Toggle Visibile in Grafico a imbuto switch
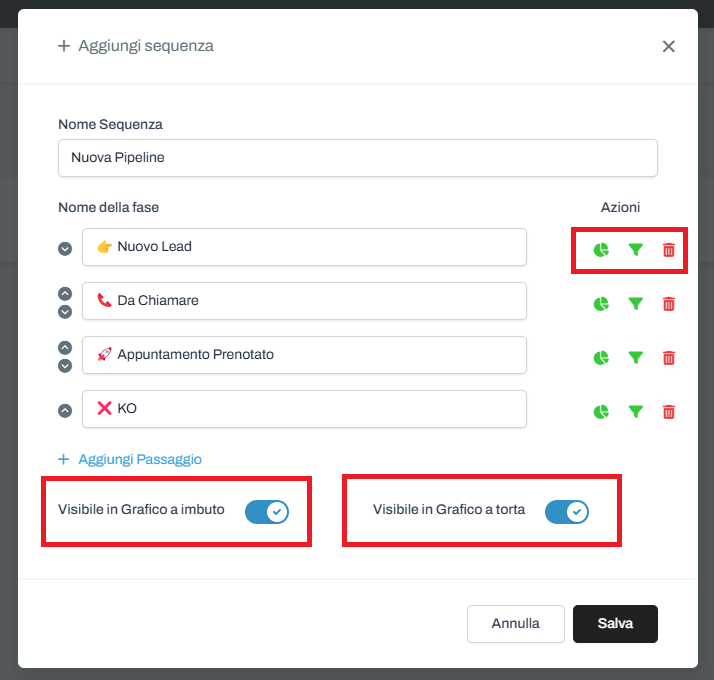714x680 pixels. [x=266, y=512]
